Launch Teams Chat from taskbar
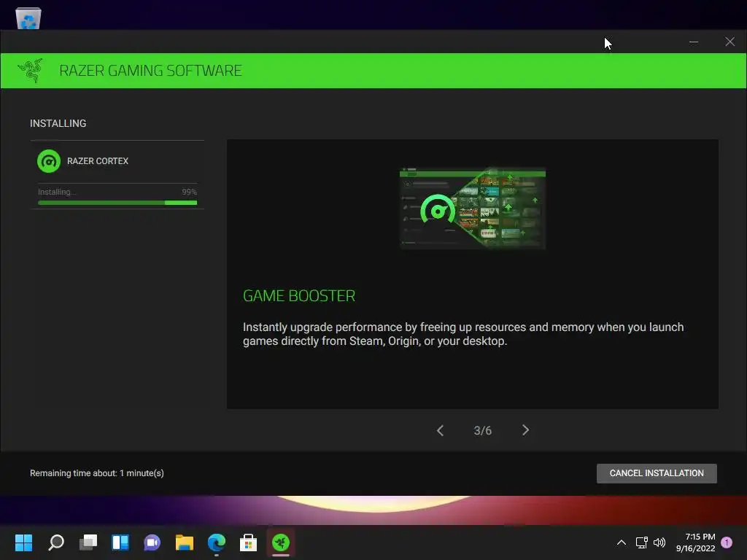 tap(152, 542)
